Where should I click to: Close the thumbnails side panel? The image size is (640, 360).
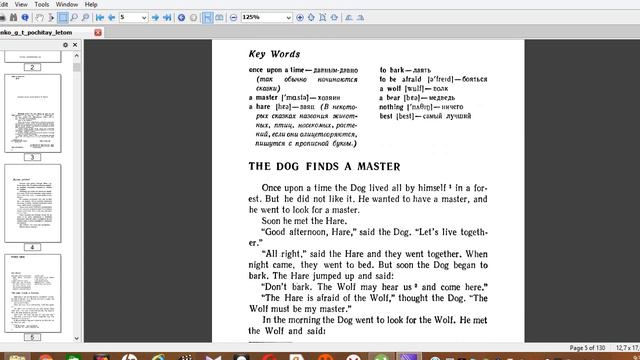(x=75, y=45)
